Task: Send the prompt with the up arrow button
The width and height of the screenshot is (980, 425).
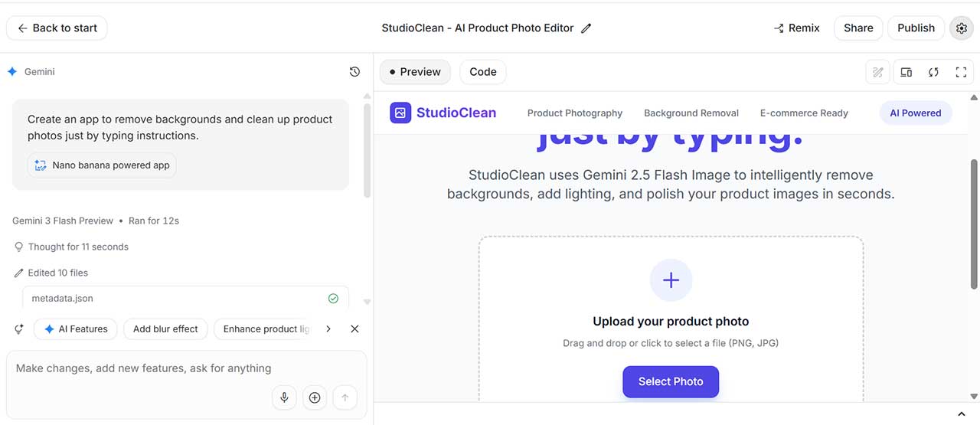Action: (x=345, y=397)
